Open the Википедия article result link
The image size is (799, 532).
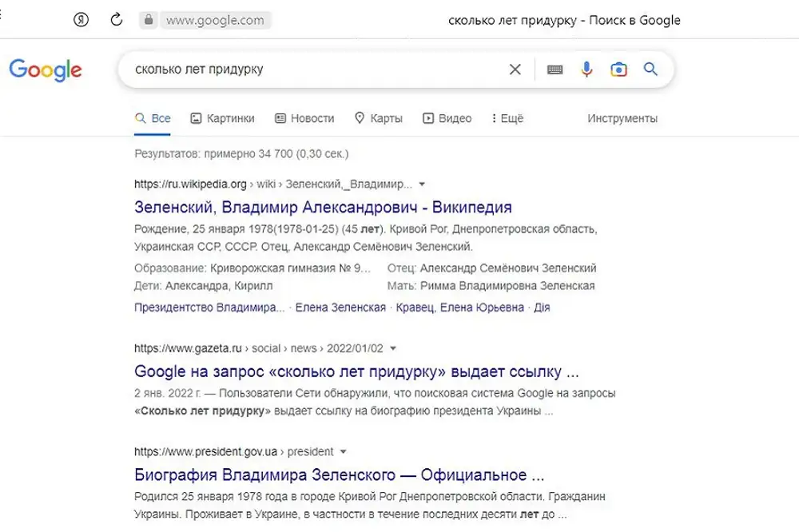[x=323, y=208]
